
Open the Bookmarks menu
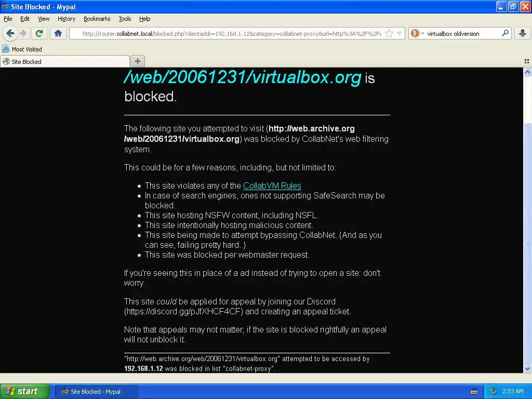click(x=97, y=19)
